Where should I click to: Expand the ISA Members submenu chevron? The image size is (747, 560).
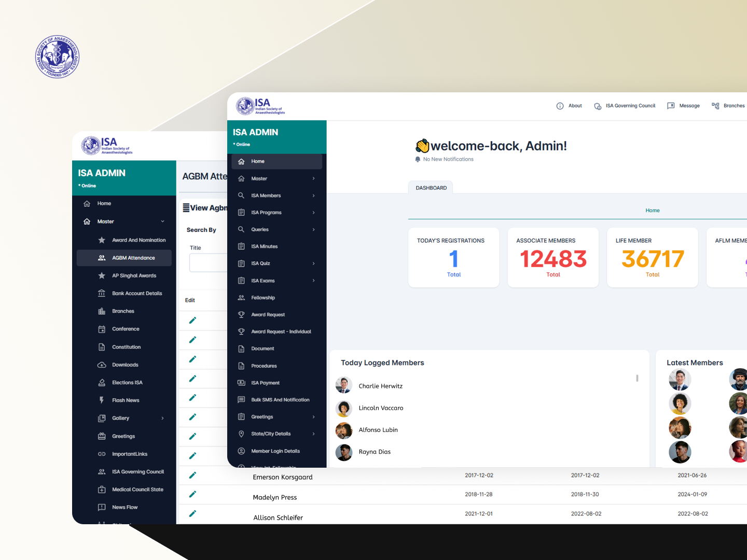pyautogui.click(x=313, y=195)
